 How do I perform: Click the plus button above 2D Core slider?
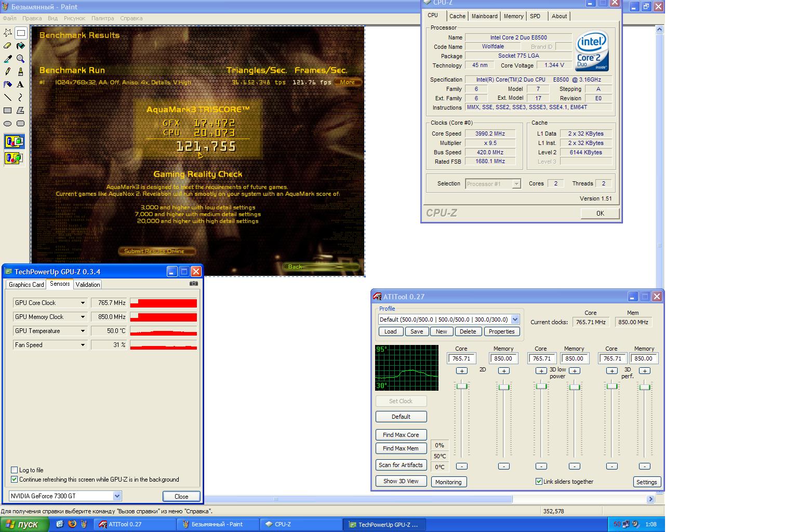(x=461, y=371)
